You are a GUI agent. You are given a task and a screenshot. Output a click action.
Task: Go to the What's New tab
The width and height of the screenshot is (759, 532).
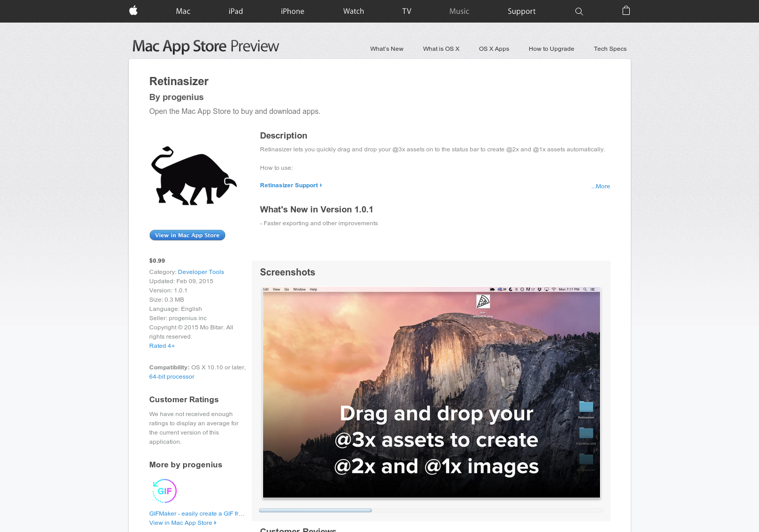pyautogui.click(x=387, y=49)
